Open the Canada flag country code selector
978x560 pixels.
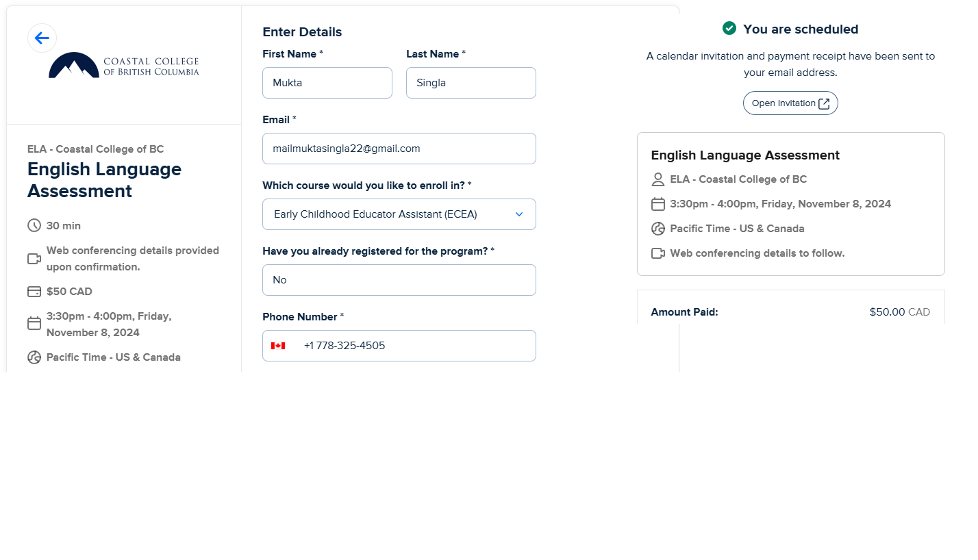[278, 346]
